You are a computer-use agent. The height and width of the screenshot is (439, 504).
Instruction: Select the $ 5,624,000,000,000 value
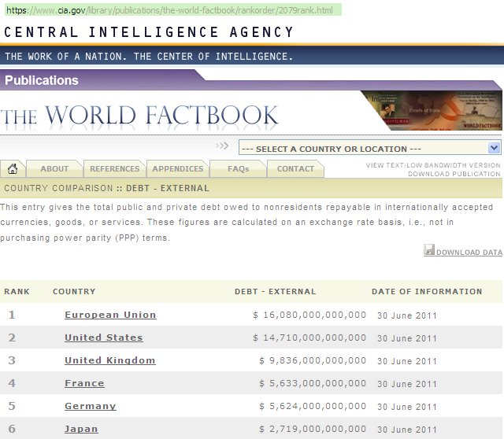tap(313, 406)
